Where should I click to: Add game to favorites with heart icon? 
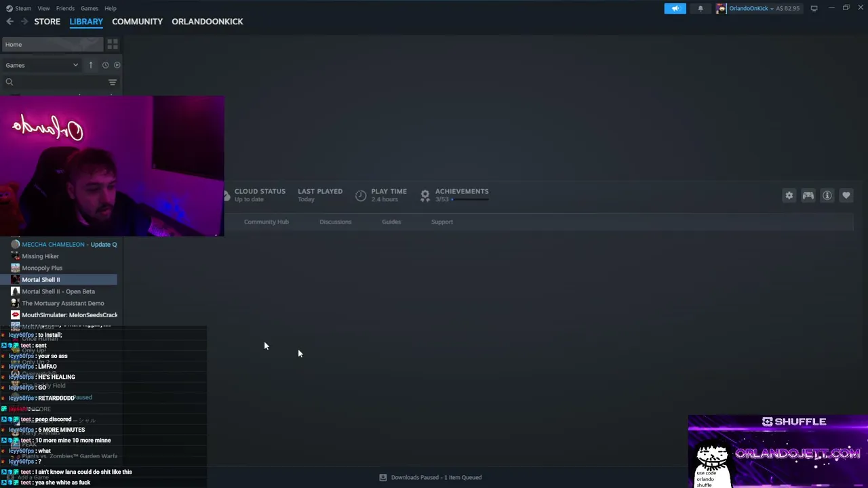coord(846,195)
